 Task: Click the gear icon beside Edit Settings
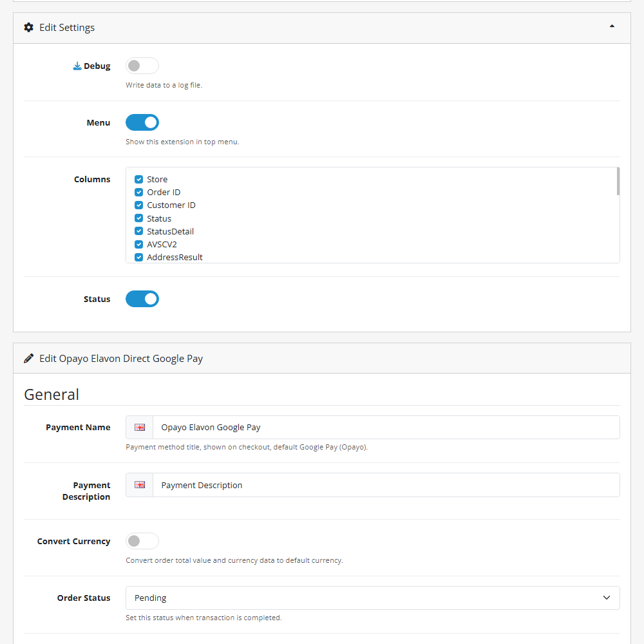coord(29,28)
